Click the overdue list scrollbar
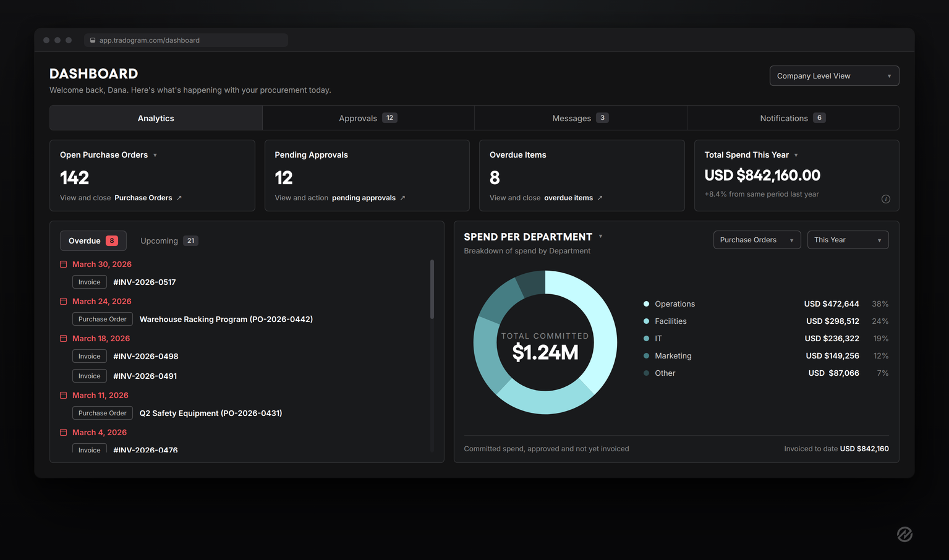Viewport: 949px width, 560px height. pos(432,289)
